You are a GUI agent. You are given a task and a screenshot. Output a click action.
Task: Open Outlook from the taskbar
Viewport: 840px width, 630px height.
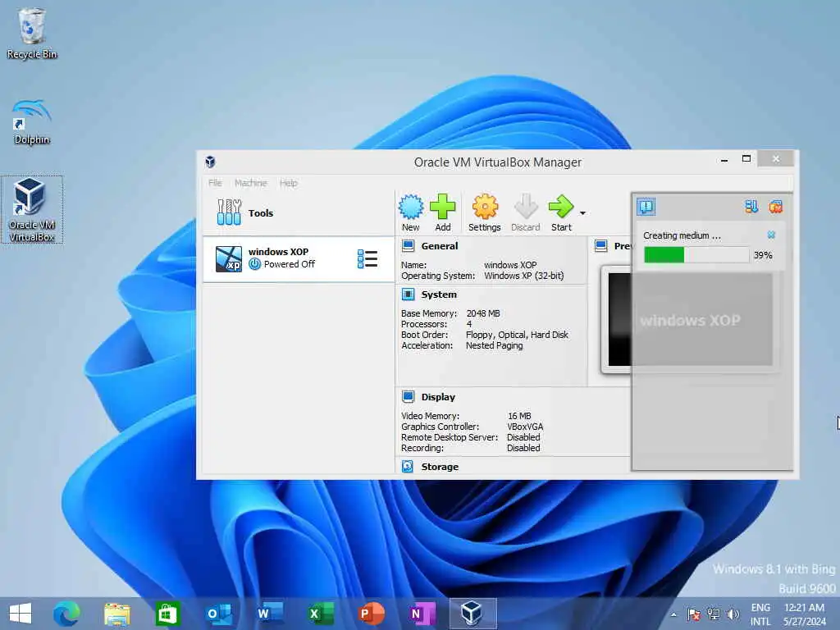[x=218, y=614]
